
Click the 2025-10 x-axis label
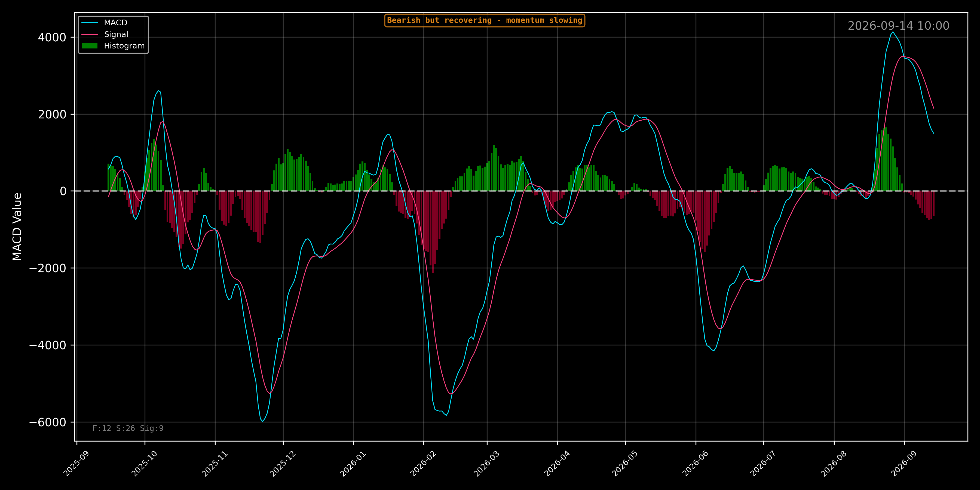point(144,463)
